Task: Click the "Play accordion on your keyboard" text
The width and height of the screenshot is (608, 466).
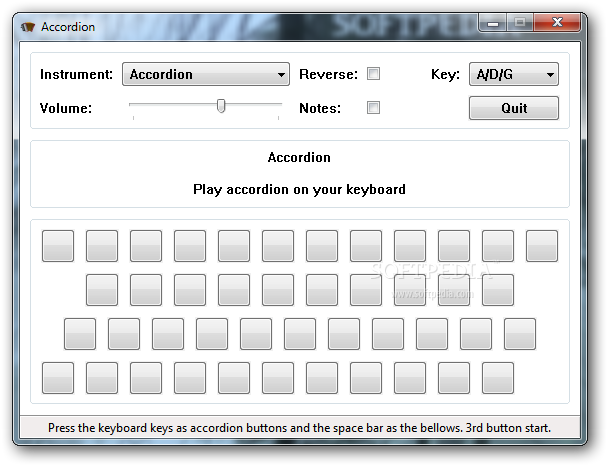Action: [299, 189]
